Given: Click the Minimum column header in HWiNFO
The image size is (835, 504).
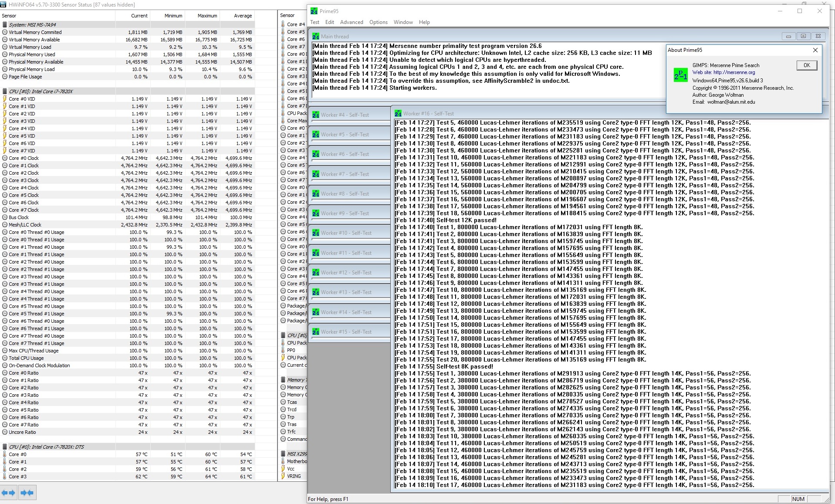Looking at the screenshot, I should (168, 16).
